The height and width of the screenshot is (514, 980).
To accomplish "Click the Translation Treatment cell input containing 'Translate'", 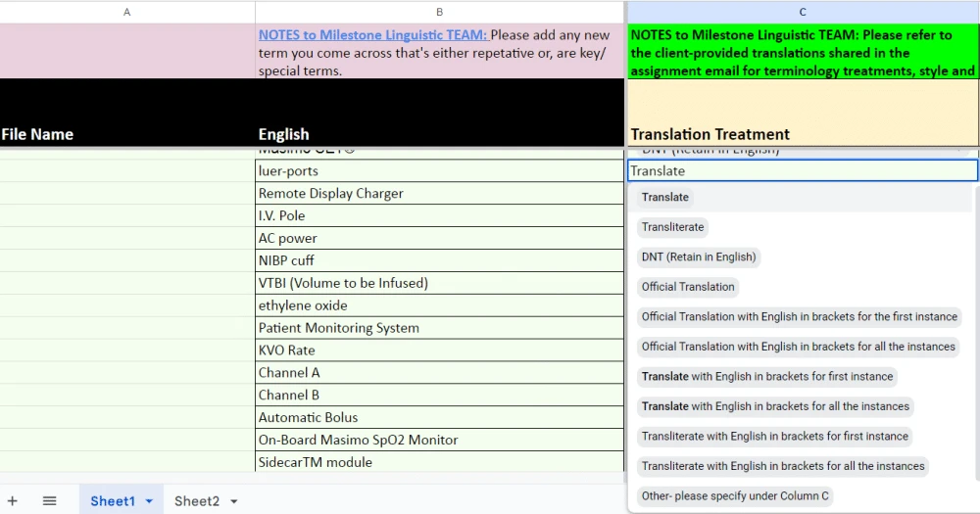I will pyautogui.click(x=802, y=170).
